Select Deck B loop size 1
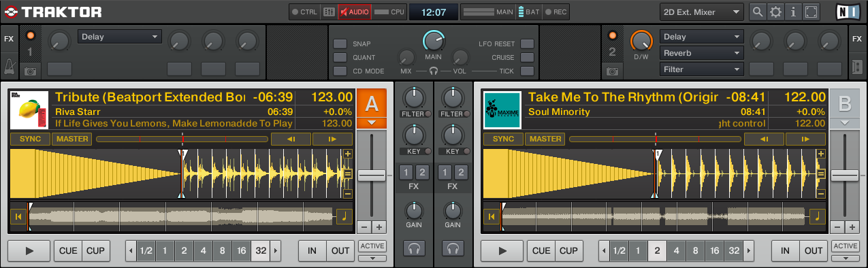This screenshot has width=868, height=268. point(638,250)
